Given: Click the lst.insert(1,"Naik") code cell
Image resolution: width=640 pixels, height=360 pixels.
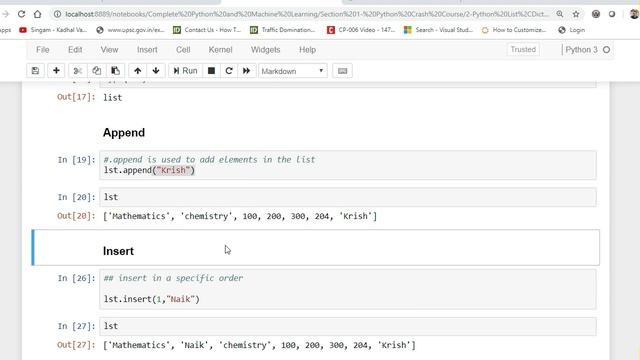Looking at the screenshot, I should [348, 289].
